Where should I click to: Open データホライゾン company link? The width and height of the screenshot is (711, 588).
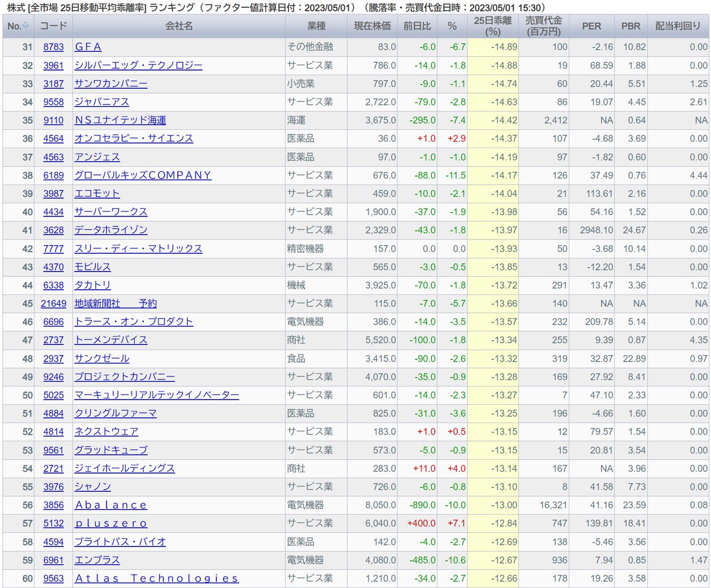(x=111, y=230)
